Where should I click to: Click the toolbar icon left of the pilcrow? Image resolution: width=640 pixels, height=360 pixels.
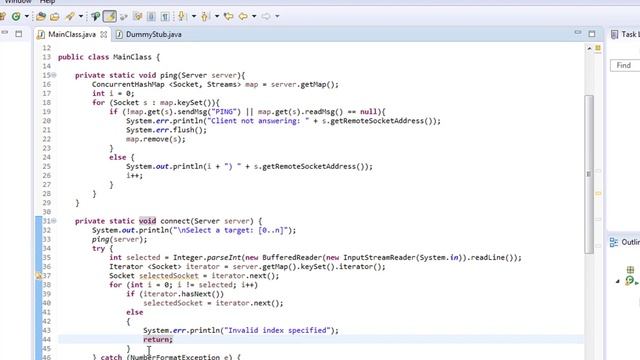[x=151, y=16]
